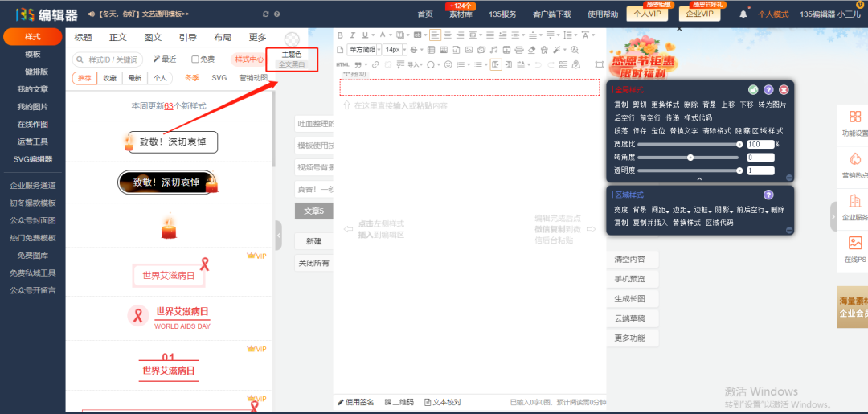Insert a single image
Screen dimensions: 868x414
[x=469, y=50]
